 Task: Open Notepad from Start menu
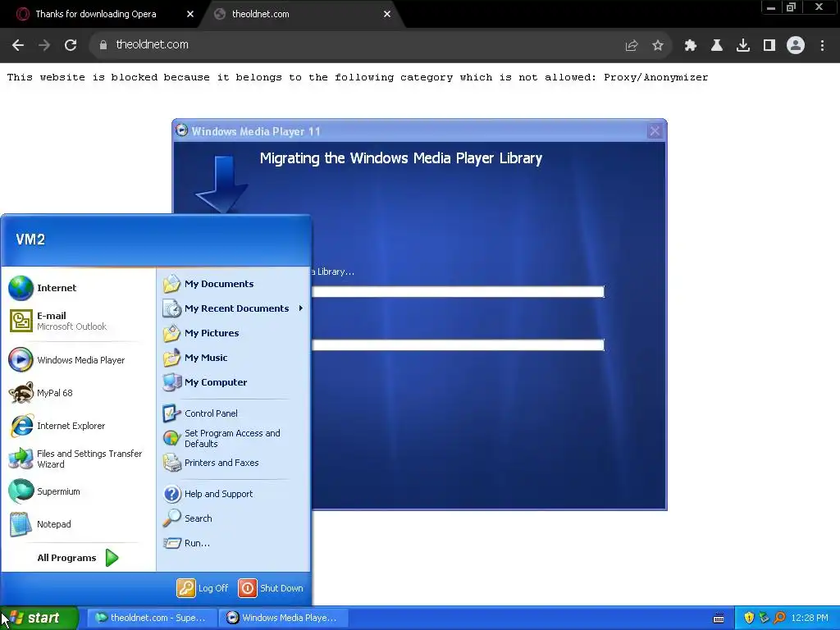click(78, 524)
